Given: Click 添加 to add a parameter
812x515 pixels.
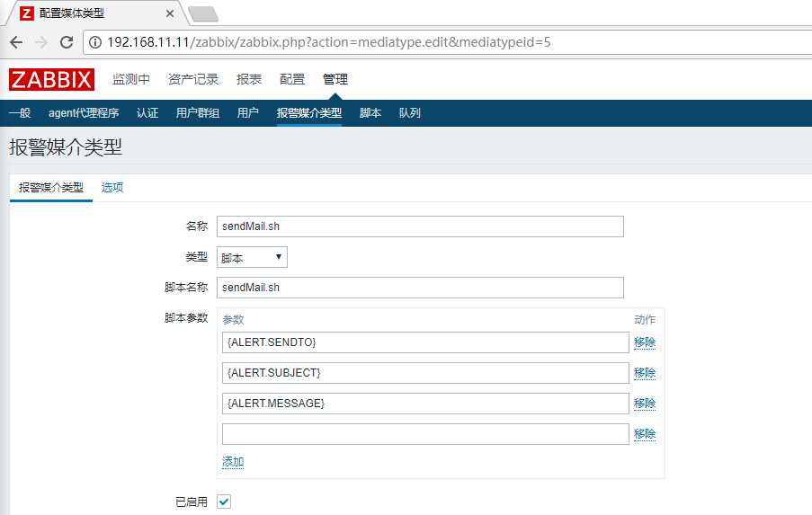Looking at the screenshot, I should (233, 462).
